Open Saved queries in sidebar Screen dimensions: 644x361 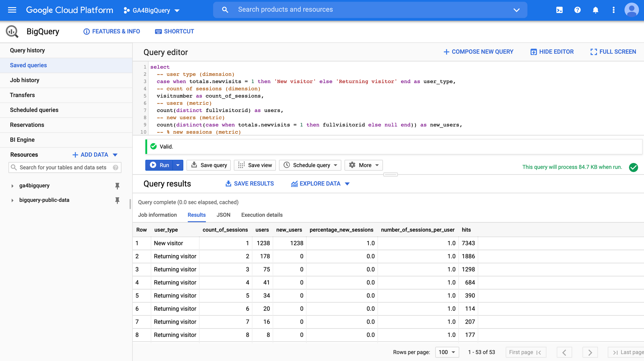66,65
